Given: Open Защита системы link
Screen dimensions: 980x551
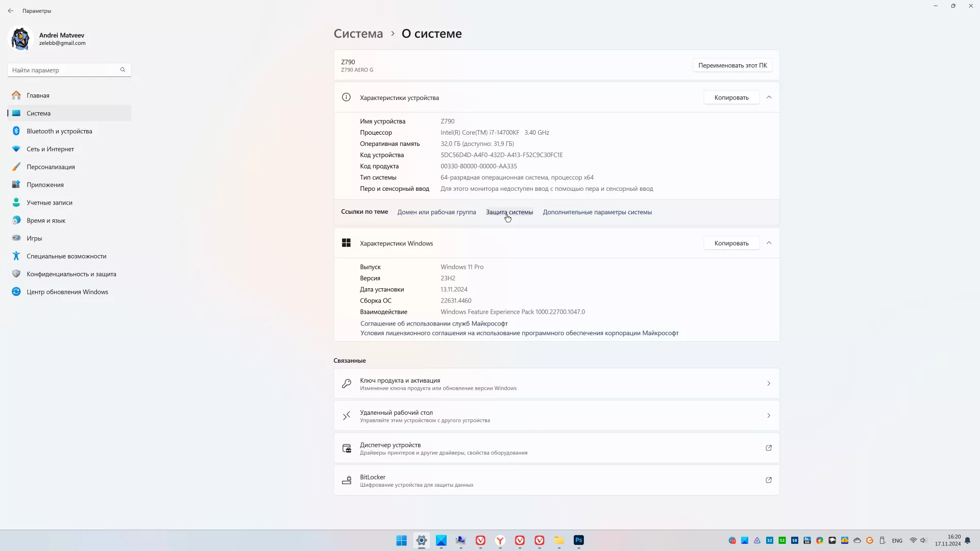Looking at the screenshot, I should point(509,212).
